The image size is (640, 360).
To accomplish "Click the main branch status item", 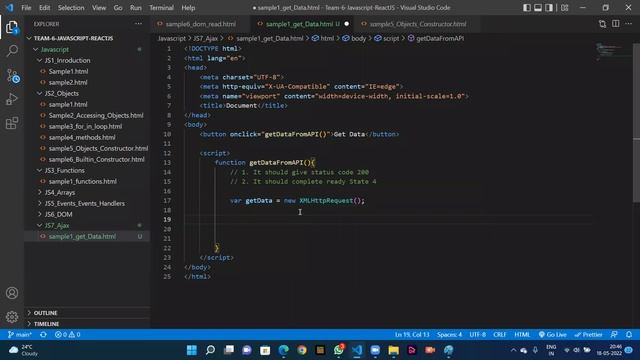I will point(20,335).
